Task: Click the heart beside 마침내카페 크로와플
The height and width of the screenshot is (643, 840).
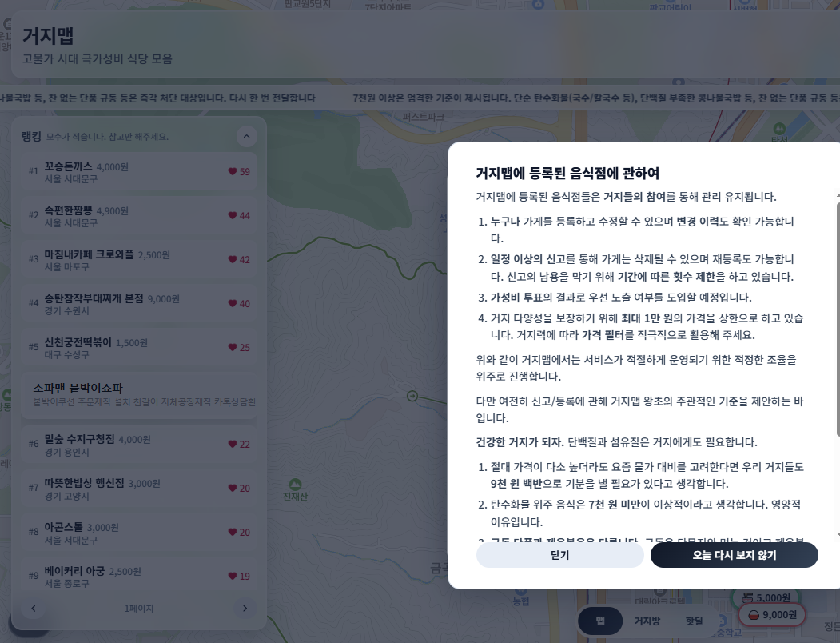Action: coord(233,260)
